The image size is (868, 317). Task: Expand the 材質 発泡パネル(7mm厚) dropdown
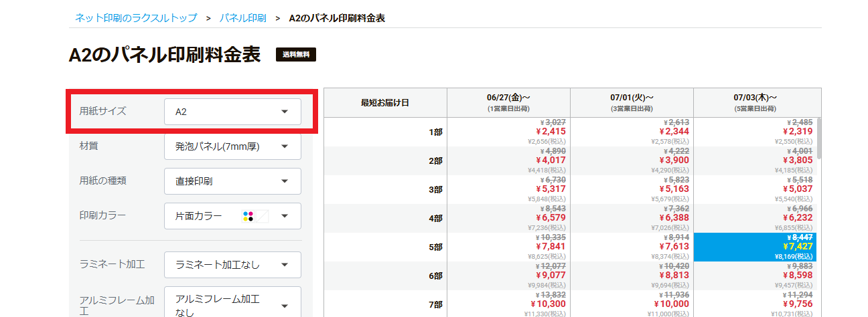pyautogui.click(x=232, y=146)
